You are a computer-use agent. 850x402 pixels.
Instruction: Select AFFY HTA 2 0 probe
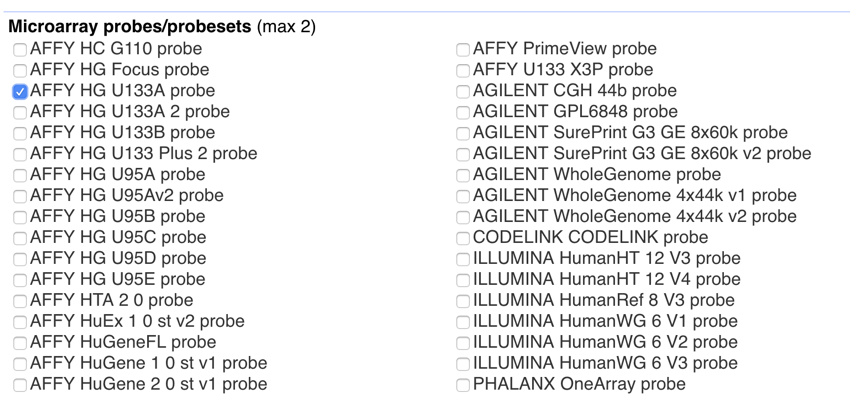click(x=20, y=301)
